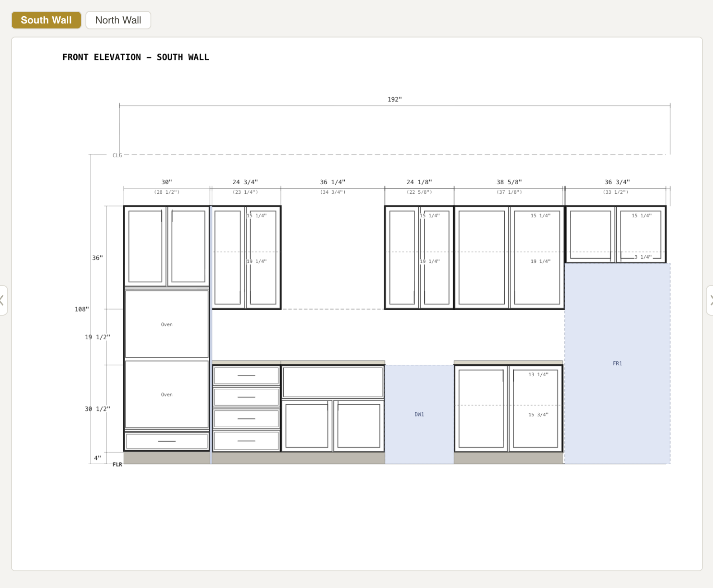Click the CLG ceiling line label
The width and height of the screenshot is (713, 588).
point(117,155)
